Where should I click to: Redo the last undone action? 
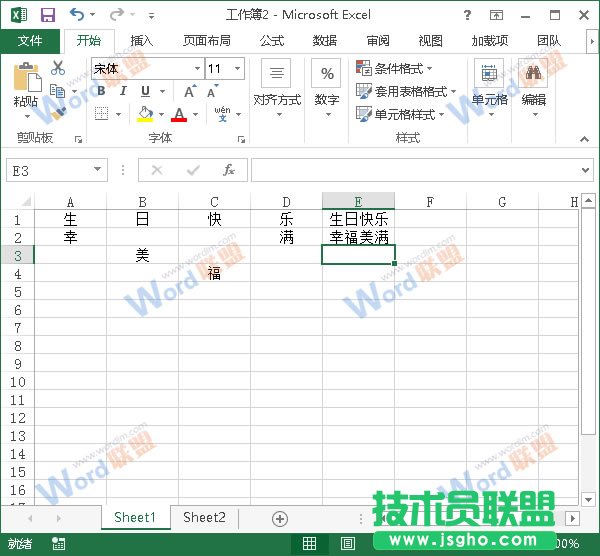(x=116, y=15)
